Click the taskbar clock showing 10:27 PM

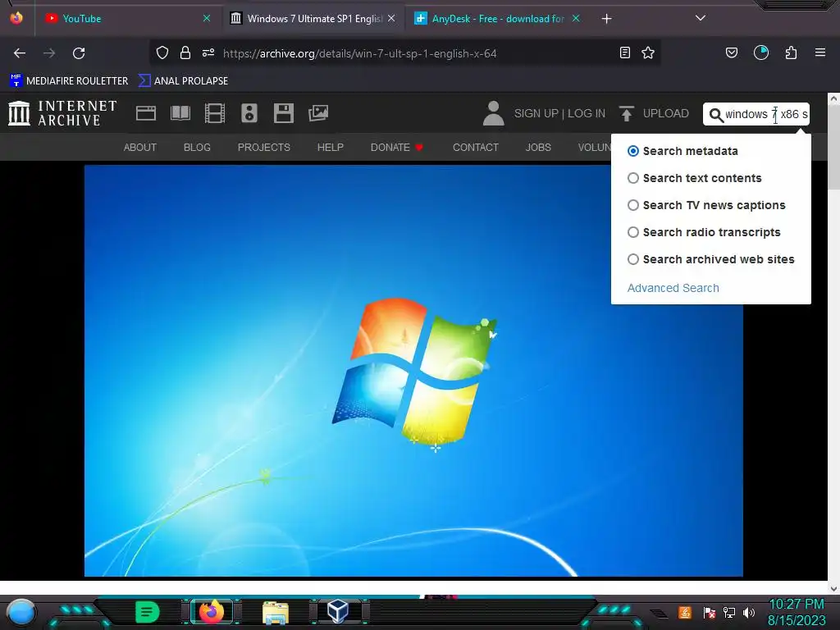[x=797, y=605]
